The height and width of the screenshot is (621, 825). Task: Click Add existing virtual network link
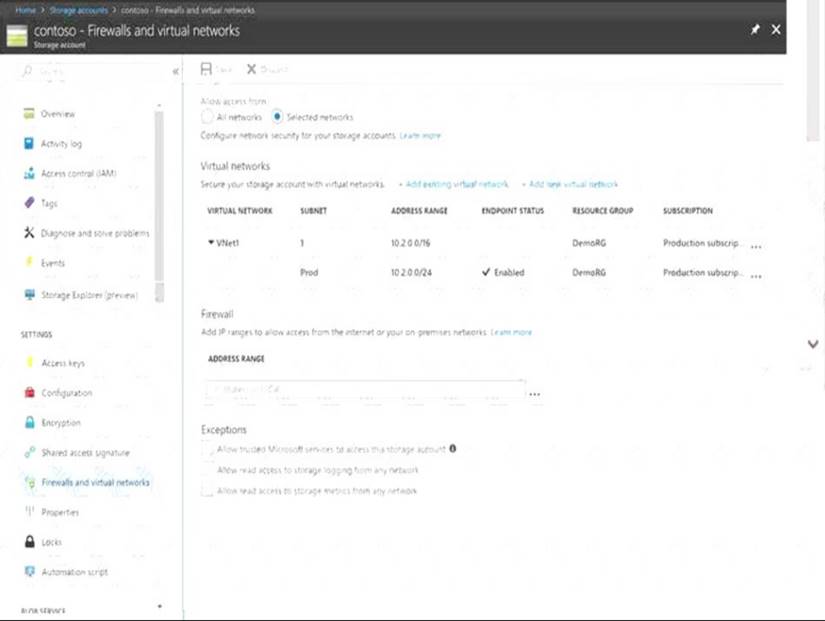point(456,184)
